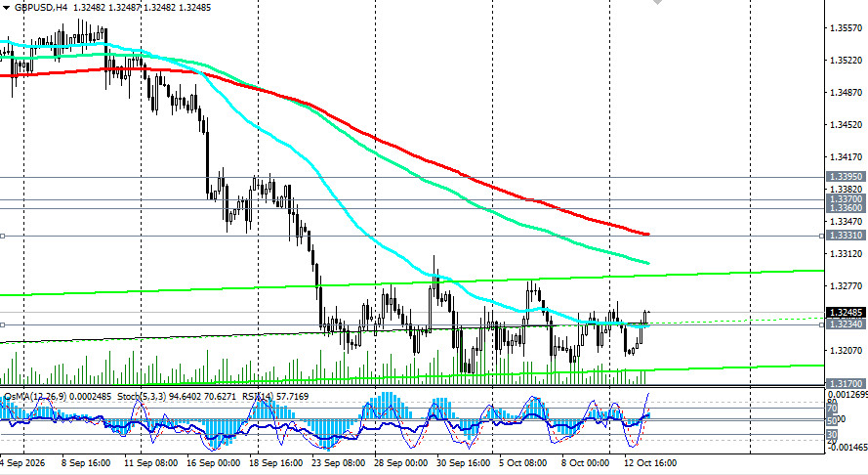The width and height of the screenshot is (868, 475).
Task: Click the 1.32070 price axis value
Action: [x=847, y=350]
